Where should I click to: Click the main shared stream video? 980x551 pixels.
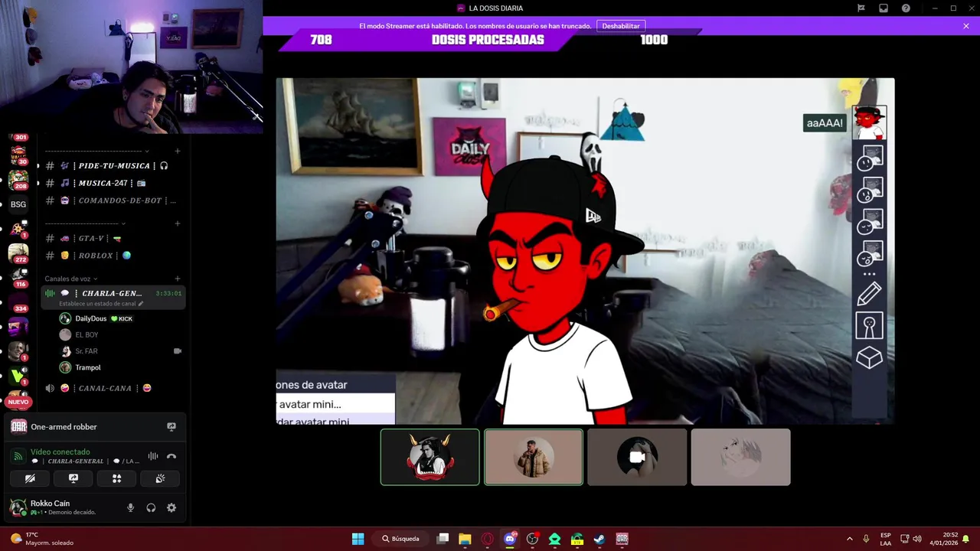pyautogui.click(x=585, y=251)
